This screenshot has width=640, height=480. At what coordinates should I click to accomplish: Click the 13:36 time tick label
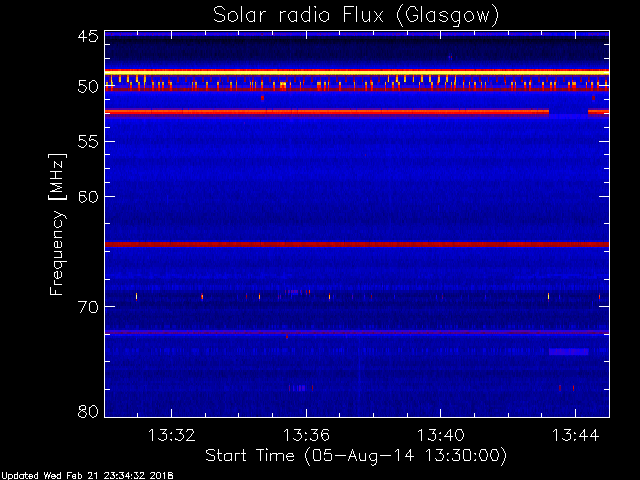306,435
